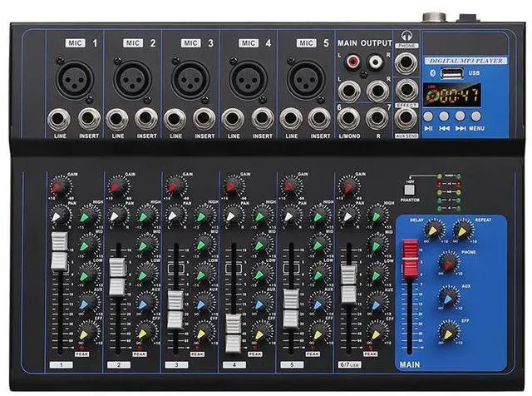
Task: Click the EFFECT output jack
Action: tap(406, 90)
